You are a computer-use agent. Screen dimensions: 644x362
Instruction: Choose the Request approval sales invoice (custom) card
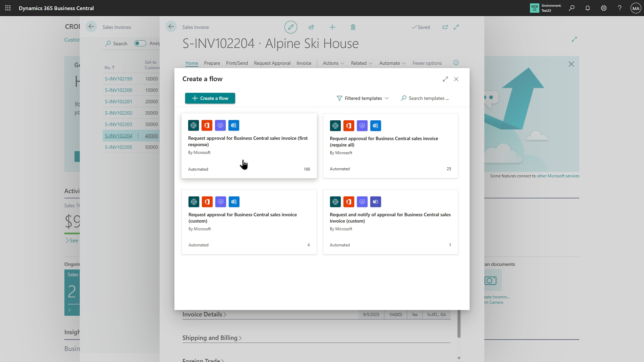[x=249, y=222]
